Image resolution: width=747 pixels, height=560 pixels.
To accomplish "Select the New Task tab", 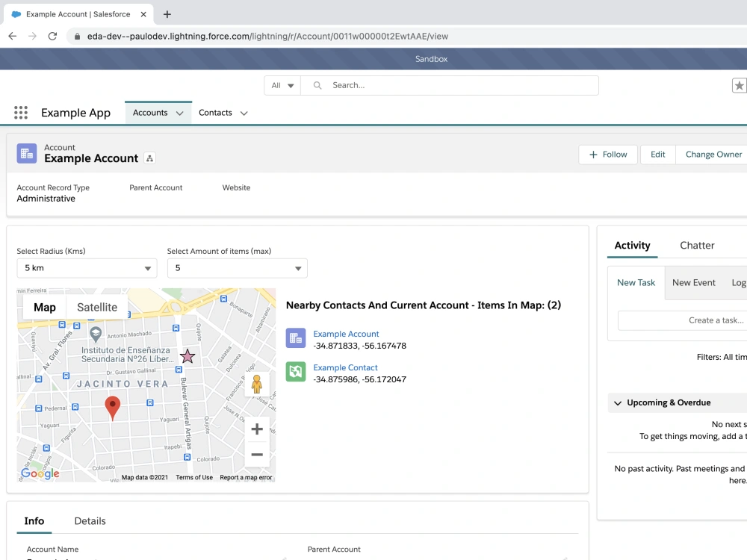I will pos(636,283).
